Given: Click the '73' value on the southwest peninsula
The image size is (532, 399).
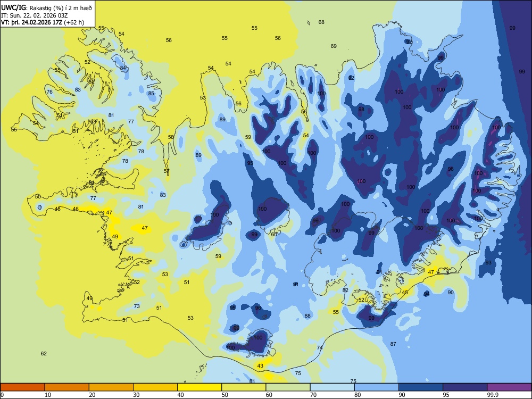Looking at the screenshot, I should (137, 306).
